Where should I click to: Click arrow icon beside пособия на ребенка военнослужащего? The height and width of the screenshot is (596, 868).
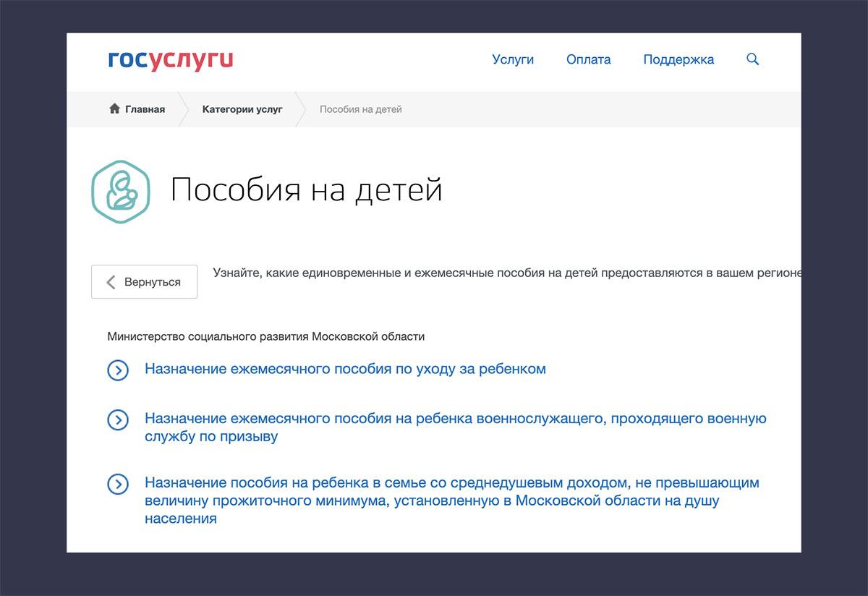click(x=118, y=420)
